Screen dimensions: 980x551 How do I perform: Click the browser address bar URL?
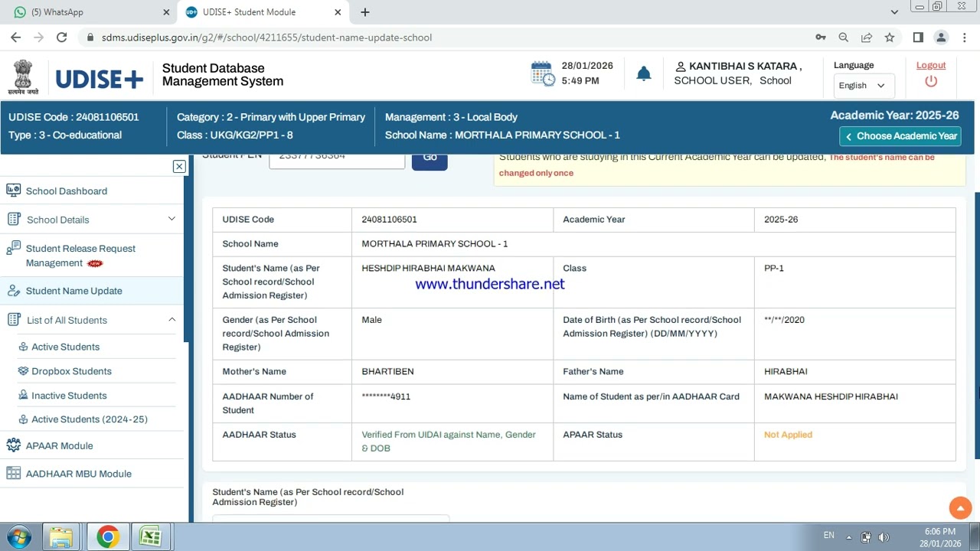pos(266,37)
